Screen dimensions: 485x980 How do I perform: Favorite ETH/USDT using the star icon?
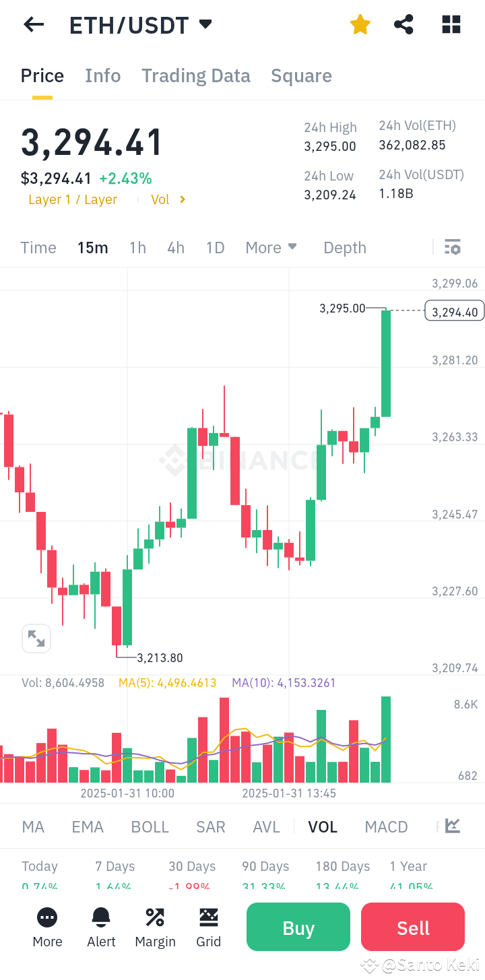(x=360, y=24)
